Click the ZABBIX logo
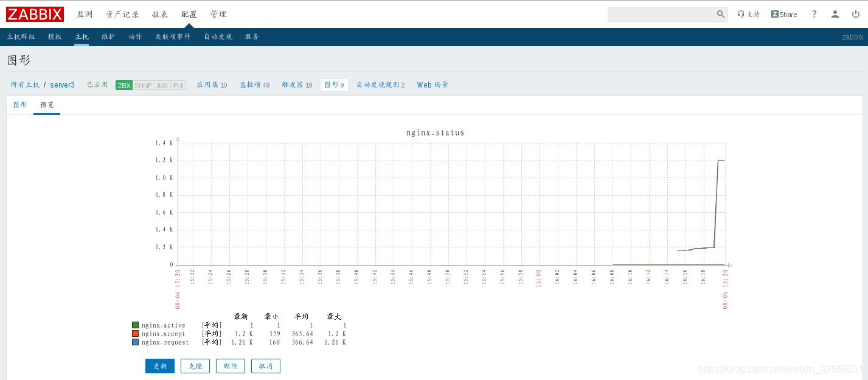This screenshot has height=380, width=868. [x=35, y=14]
